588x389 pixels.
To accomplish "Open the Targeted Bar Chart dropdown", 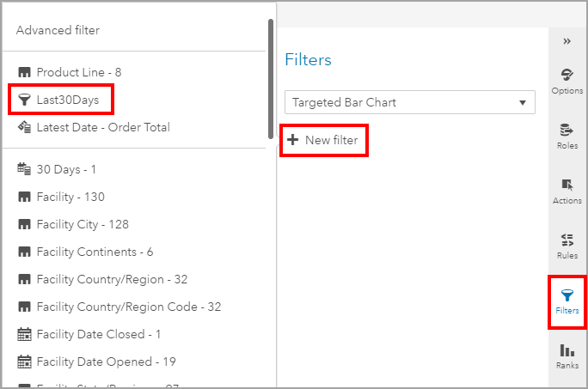I will (409, 102).
